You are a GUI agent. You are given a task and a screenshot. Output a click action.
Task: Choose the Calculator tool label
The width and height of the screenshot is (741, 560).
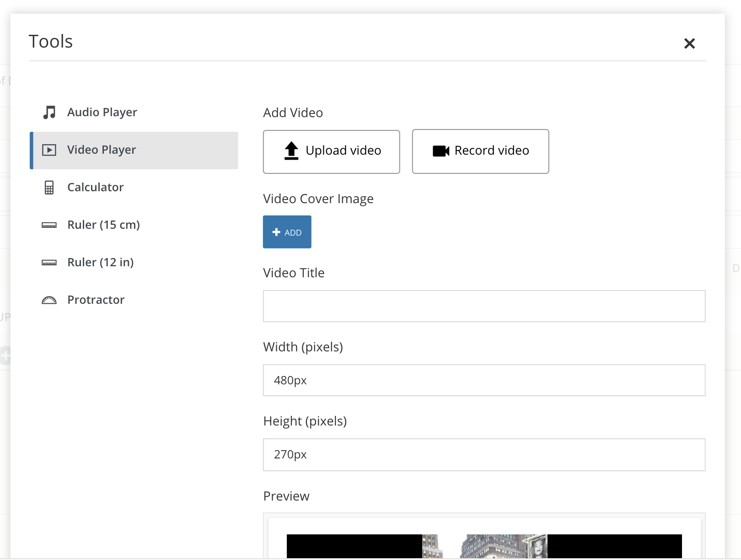pos(95,187)
